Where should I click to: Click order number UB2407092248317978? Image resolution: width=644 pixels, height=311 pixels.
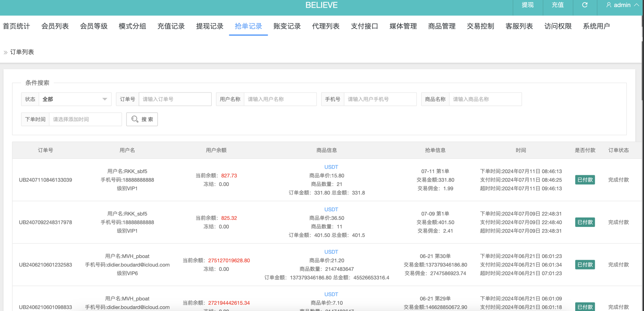(x=45, y=222)
